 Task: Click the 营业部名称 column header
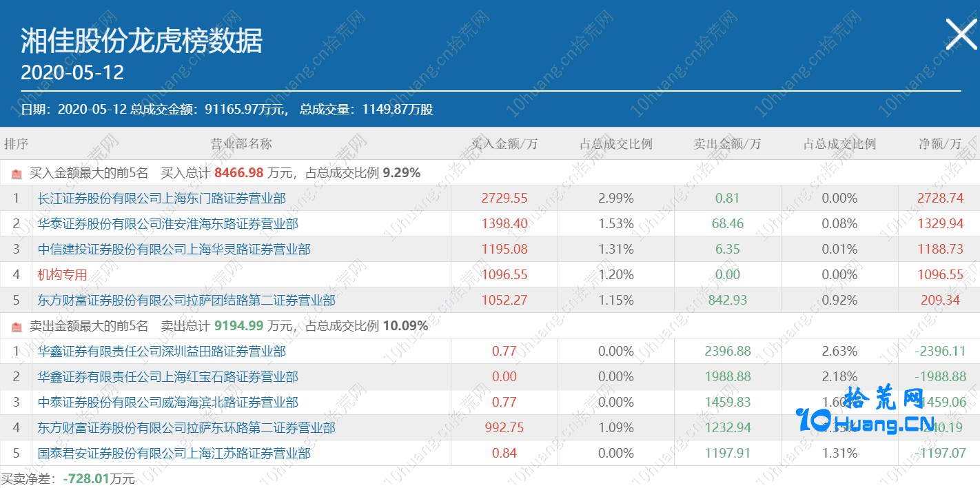[241, 144]
